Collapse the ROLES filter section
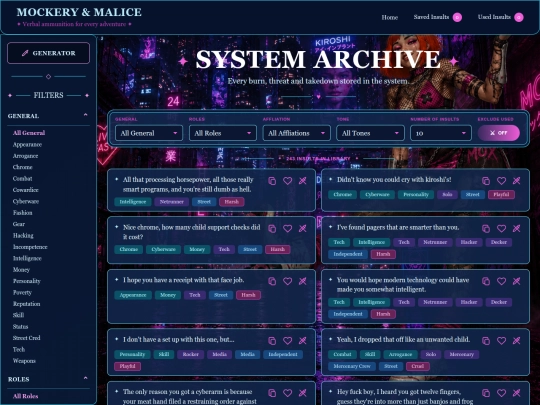 [85, 378]
